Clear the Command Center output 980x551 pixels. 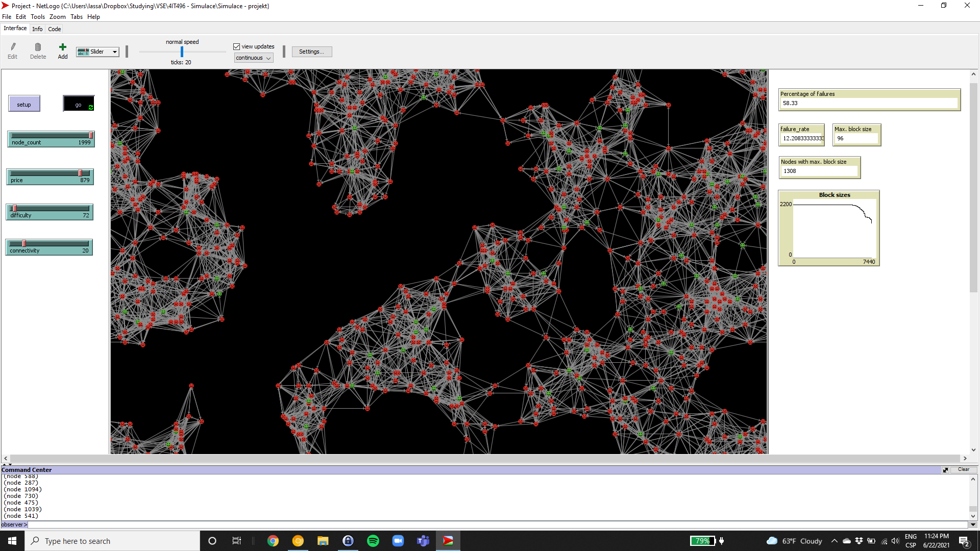click(x=963, y=469)
